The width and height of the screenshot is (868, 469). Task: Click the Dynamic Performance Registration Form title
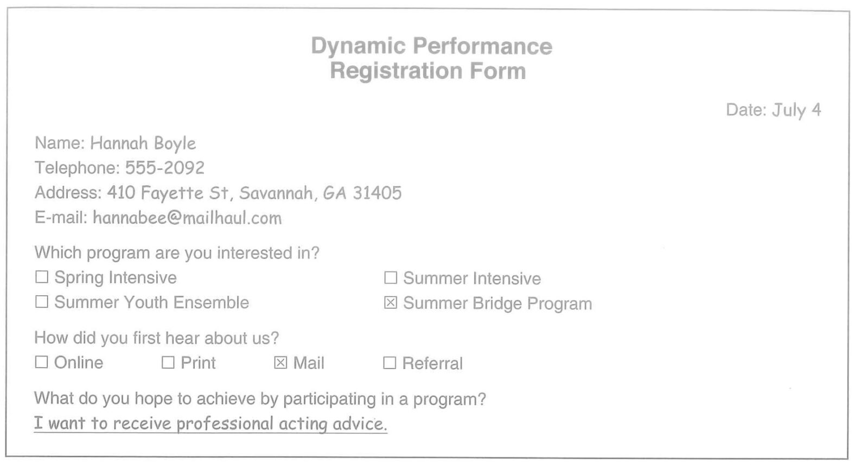coord(431,59)
